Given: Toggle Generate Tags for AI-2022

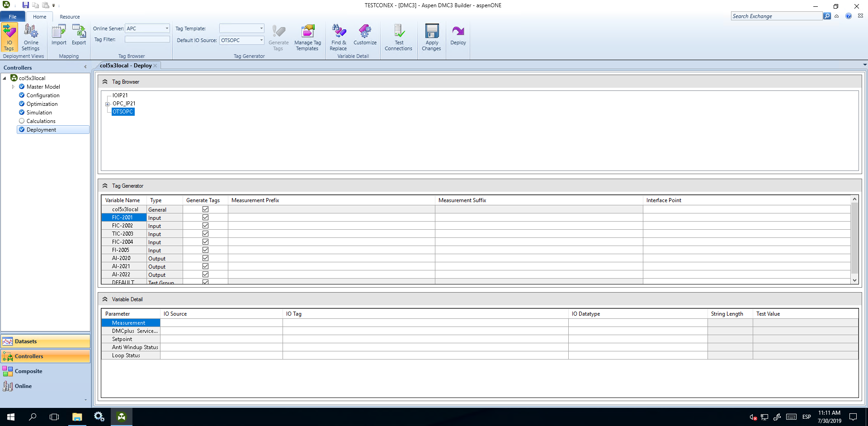Looking at the screenshot, I should (x=205, y=275).
